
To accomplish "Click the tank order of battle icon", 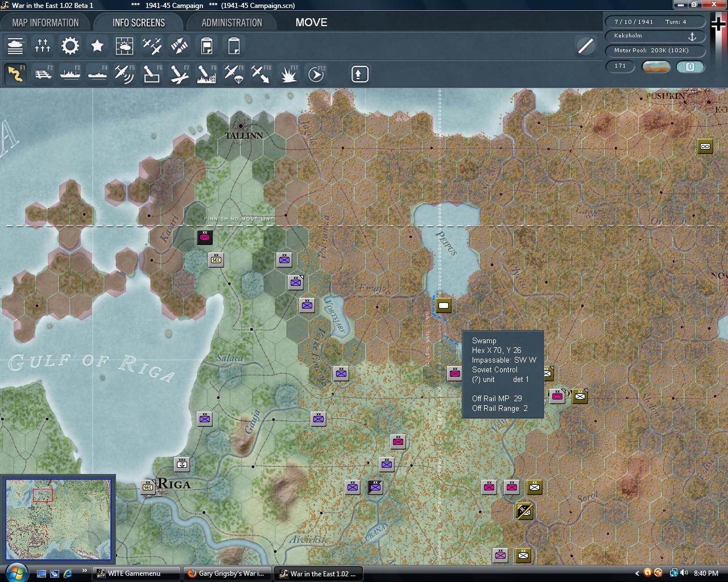I will click(x=15, y=46).
